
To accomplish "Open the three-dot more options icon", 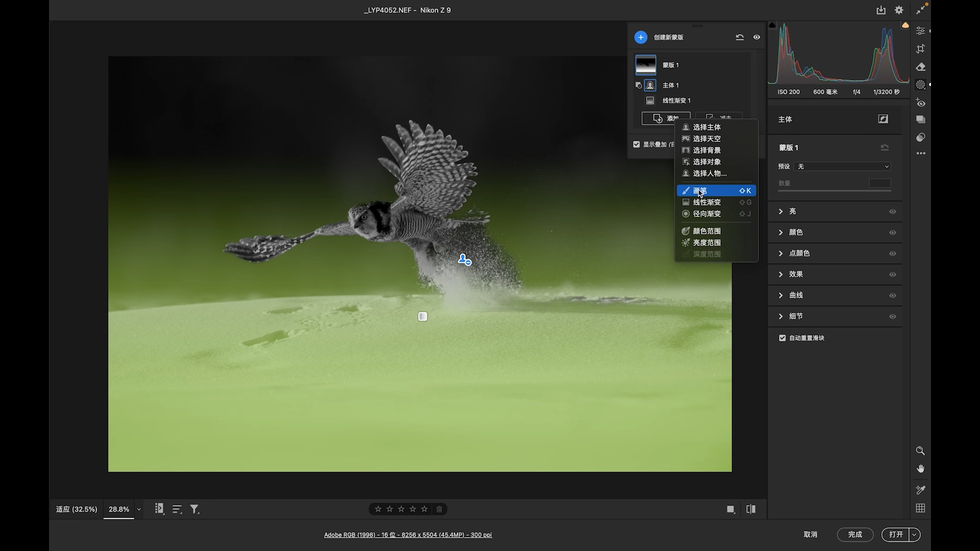I will point(920,153).
